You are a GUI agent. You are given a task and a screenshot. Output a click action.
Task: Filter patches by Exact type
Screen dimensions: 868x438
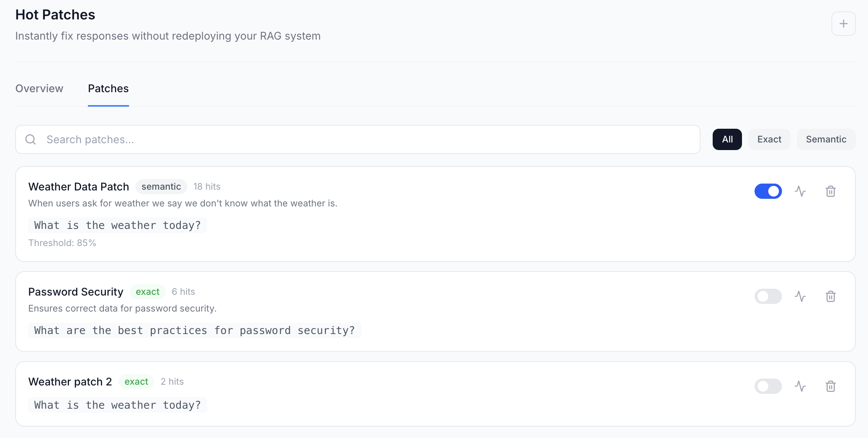click(x=769, y=139)
